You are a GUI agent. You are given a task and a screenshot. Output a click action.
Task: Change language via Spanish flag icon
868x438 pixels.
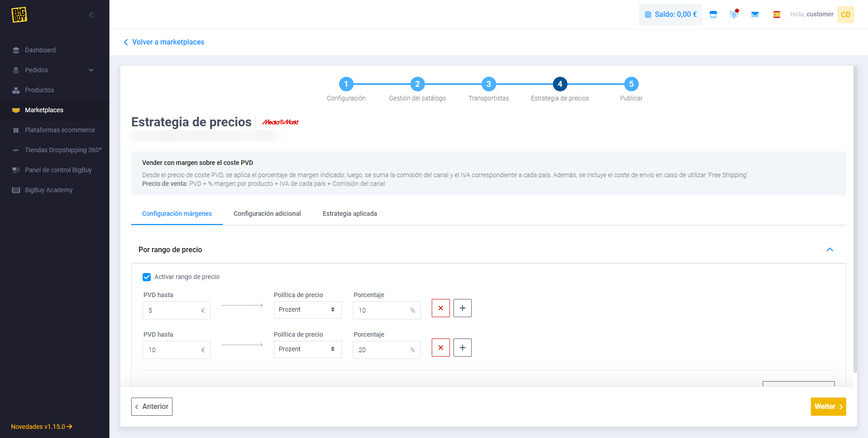[777, 15]
